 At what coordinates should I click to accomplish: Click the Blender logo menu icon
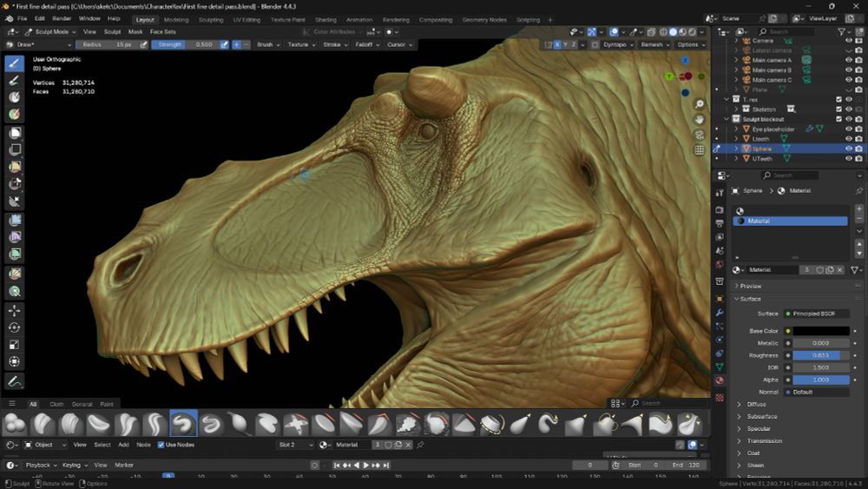[x=9, y=19]
